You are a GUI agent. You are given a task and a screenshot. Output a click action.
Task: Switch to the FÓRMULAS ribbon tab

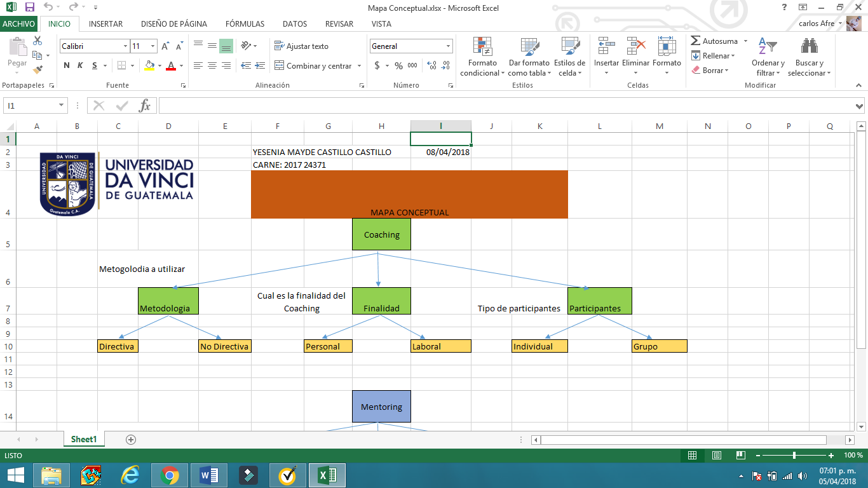click(245, 24)
